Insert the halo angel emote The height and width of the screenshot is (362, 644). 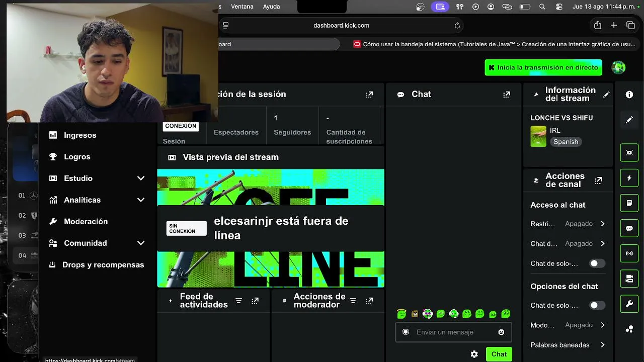[x=401, y=314]
